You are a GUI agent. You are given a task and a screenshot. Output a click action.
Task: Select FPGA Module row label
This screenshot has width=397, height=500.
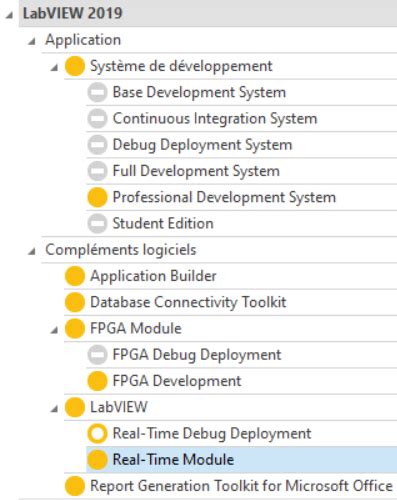click(x=136, y=328)
